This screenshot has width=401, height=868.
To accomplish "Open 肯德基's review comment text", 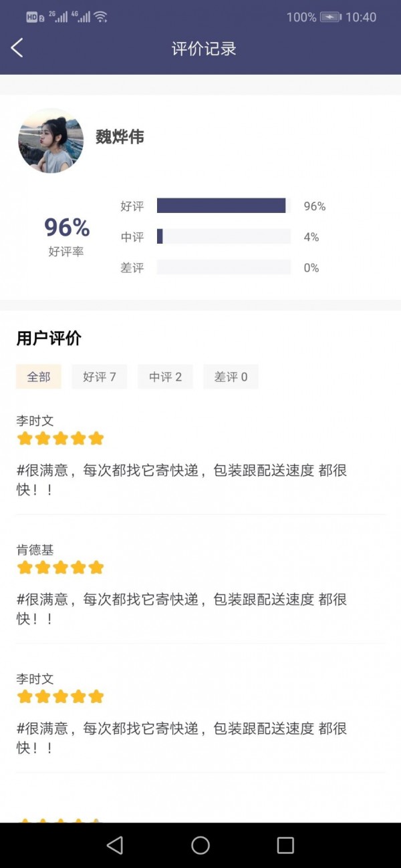I will click(182, 608).
